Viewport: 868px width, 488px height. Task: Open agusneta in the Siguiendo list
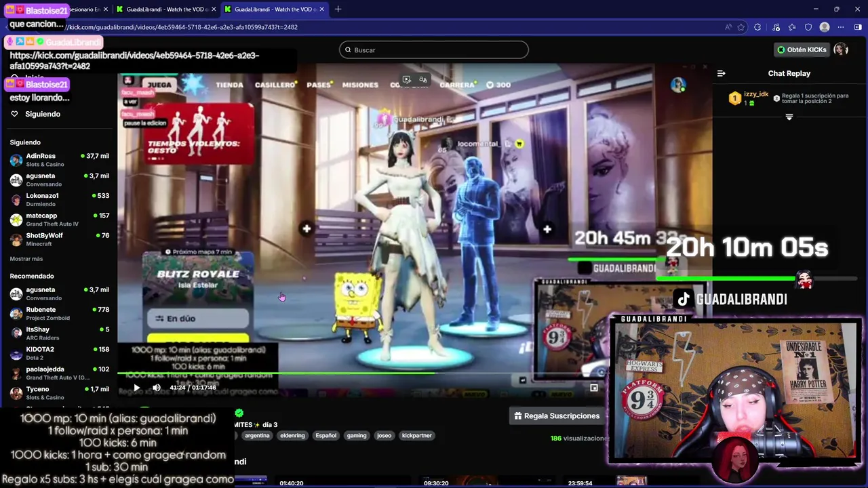[x=60, y=180]
